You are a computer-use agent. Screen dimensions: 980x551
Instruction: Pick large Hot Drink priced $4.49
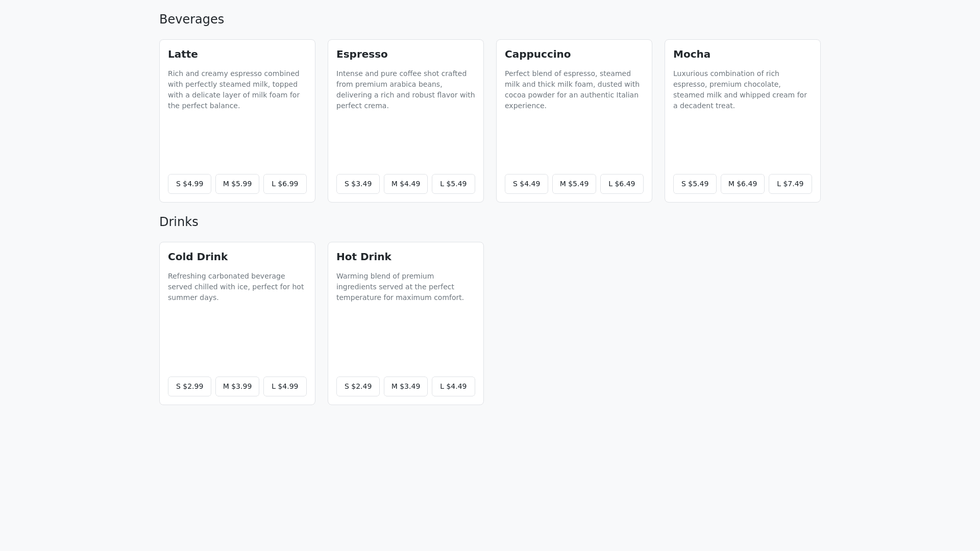(x=453, y=386)
